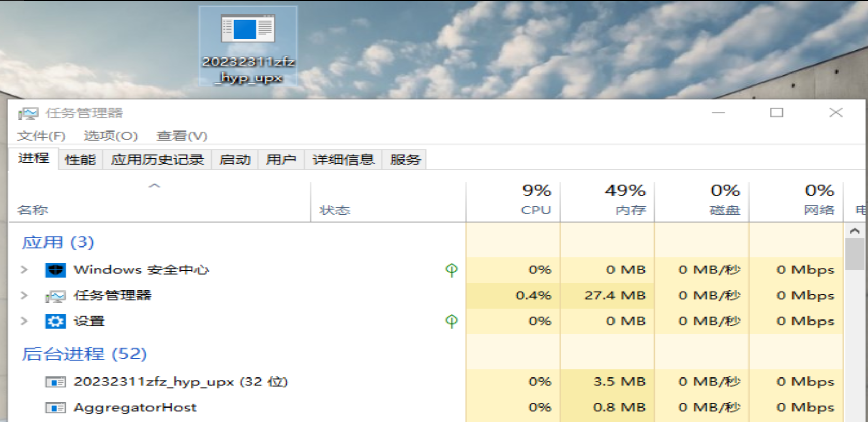The image size is (868, 422).
Task: Open the 文件(F) menu
Action: tap(41, 136)
